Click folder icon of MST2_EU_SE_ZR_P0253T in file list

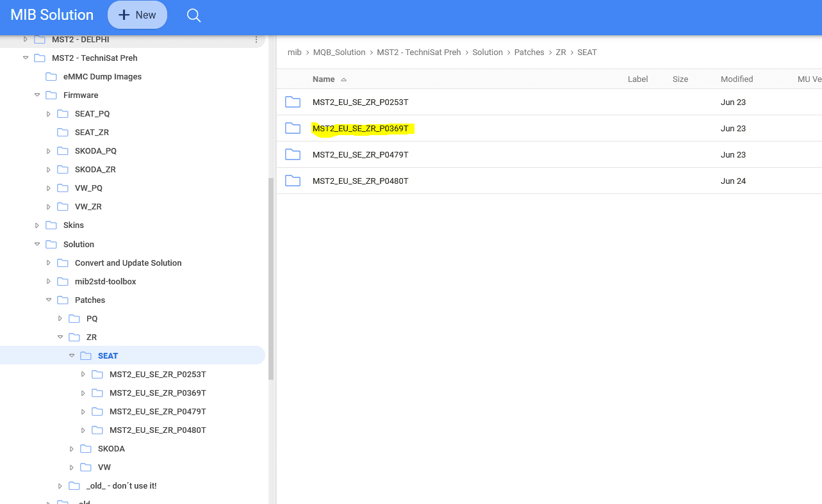coord(293,102)
